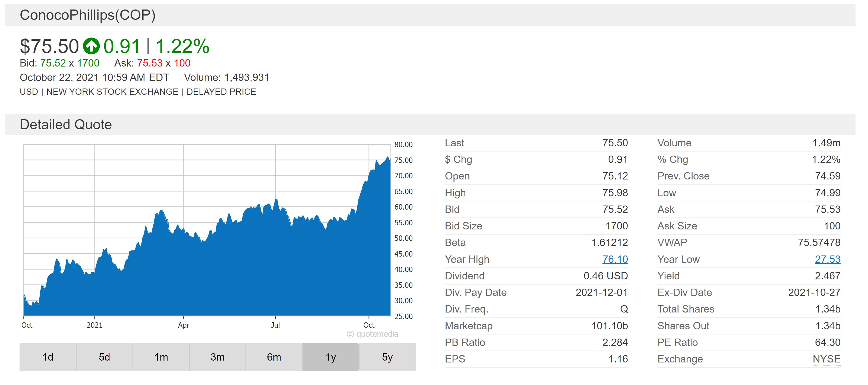Click the Detailed Quote section header
Image resolution: width=868 pixels, height=385 pixels.
coord(66,125)
